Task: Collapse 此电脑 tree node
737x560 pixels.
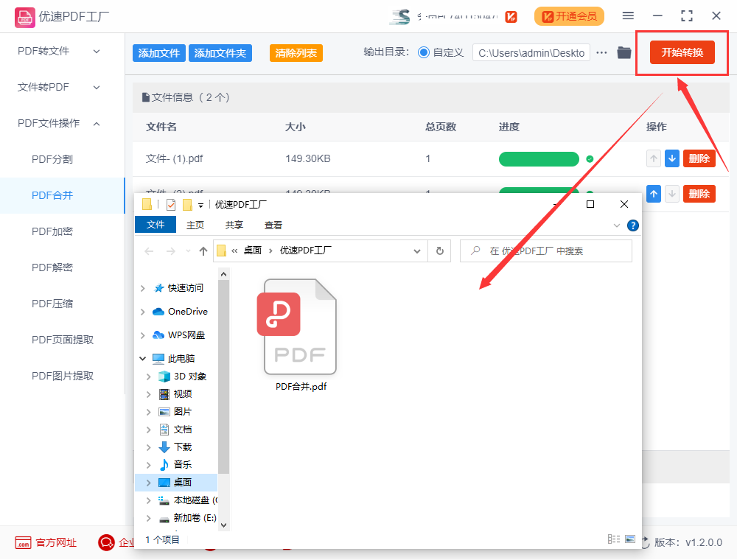Action: pyautogui.click(x=143, y=358)
